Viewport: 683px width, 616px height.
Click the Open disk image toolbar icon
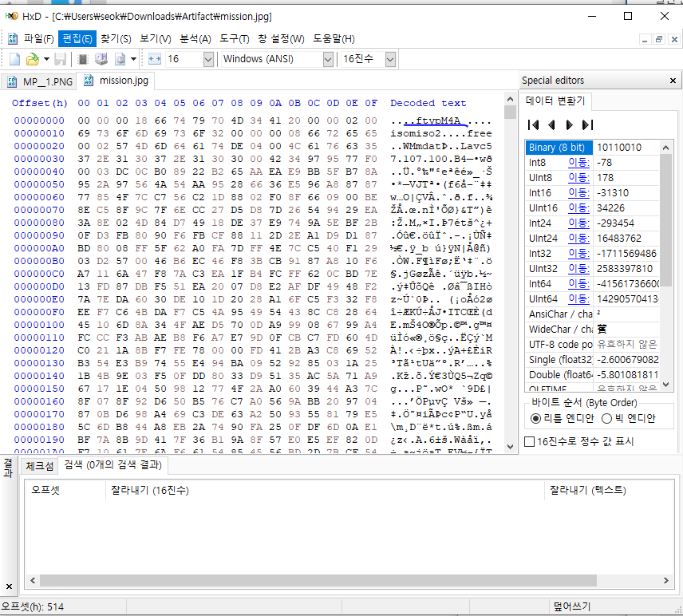[x=120, y=59]
